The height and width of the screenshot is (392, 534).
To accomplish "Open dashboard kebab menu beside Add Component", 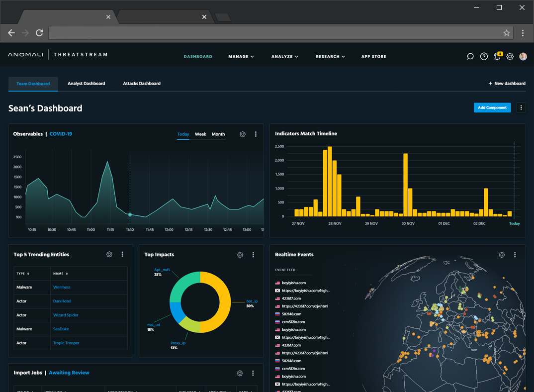I will [x=521, y=108].
